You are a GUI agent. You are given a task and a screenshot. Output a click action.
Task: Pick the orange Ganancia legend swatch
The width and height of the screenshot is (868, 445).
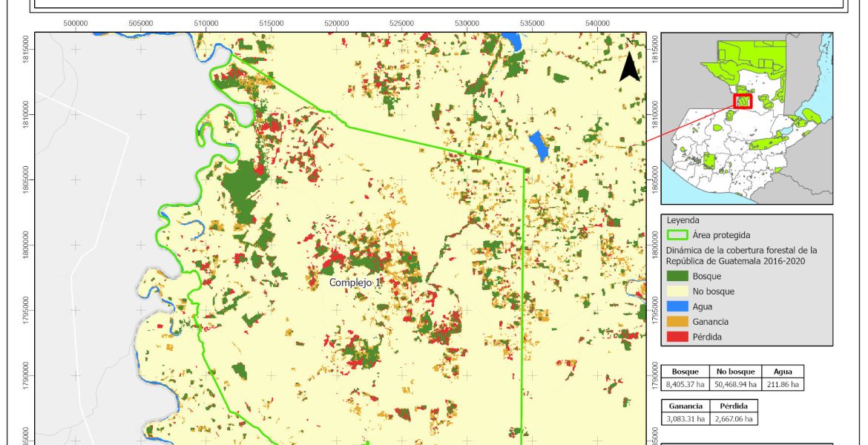pyautogui.click(x=676, y=321)
